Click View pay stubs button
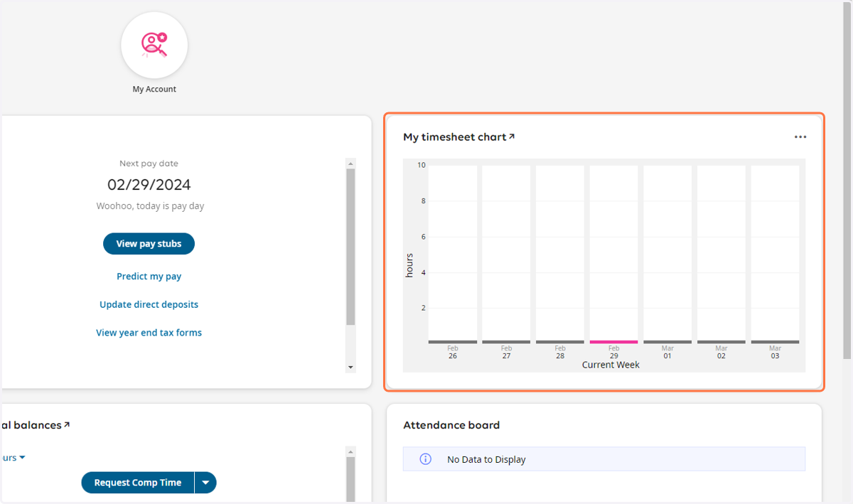This screenshot has height=504, width=853. pyautogui.click(x=149, y=244)
